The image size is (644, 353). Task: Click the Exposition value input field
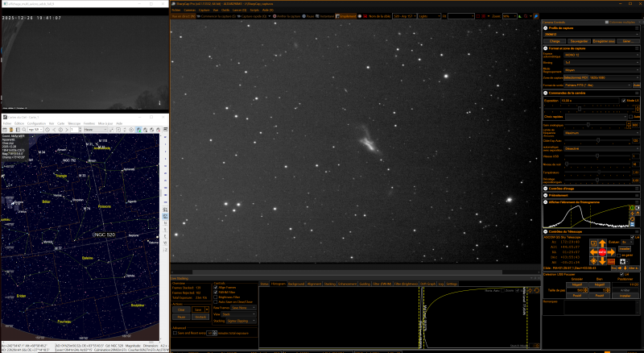click(x=590, y=101)
